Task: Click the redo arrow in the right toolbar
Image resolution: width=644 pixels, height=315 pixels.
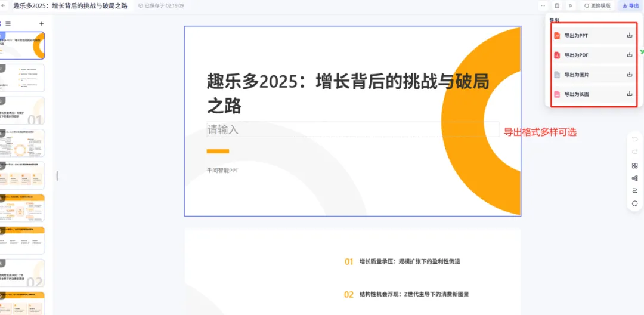Action: tap(634, 152)
